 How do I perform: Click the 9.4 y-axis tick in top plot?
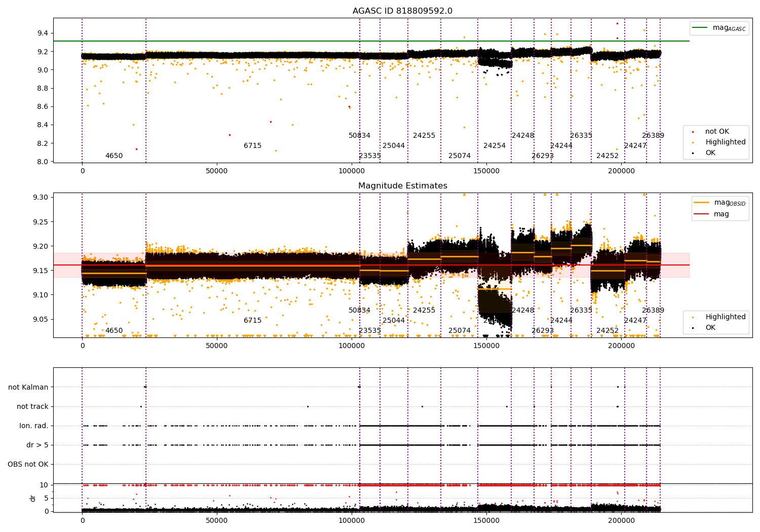(x=43, y=33)
